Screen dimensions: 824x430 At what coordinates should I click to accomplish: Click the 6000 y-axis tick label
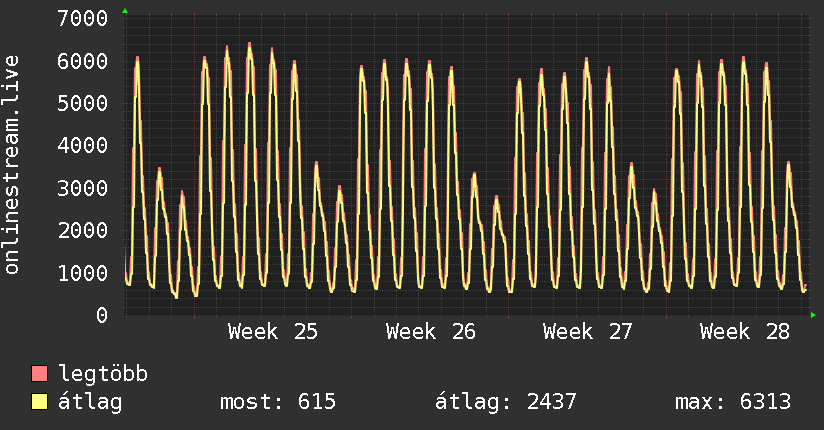click(x=83, y=61)
